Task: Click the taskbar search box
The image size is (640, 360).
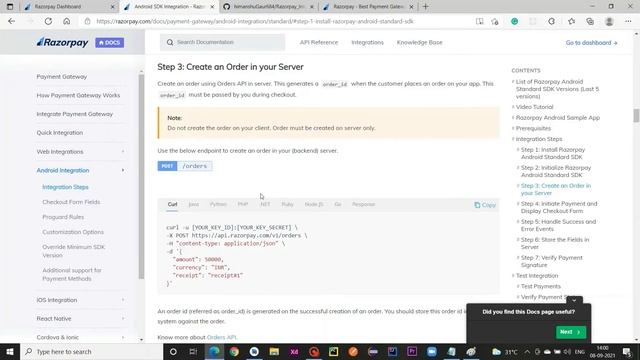Action: (91, 351)
